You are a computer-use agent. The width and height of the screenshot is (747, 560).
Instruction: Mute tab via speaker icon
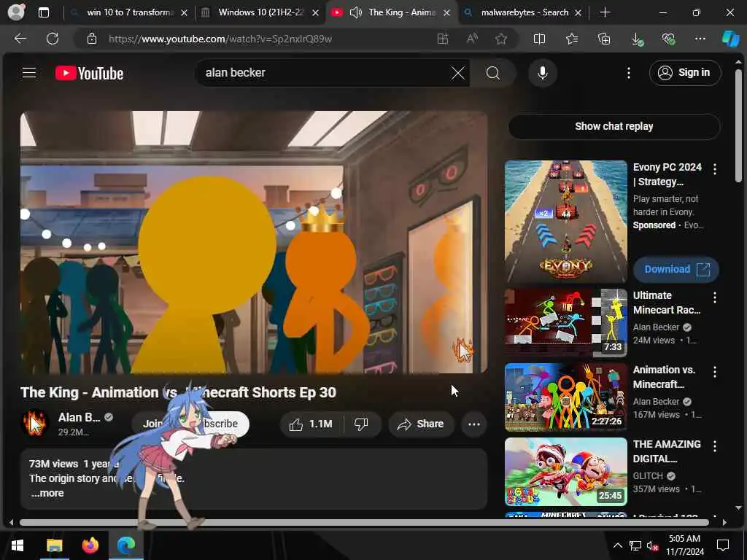[355, 12]
